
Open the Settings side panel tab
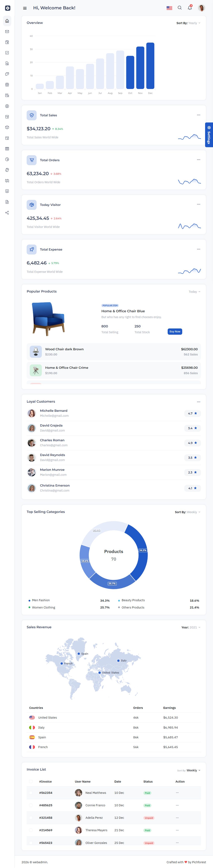pyautogui.click(x=209, y=135)
